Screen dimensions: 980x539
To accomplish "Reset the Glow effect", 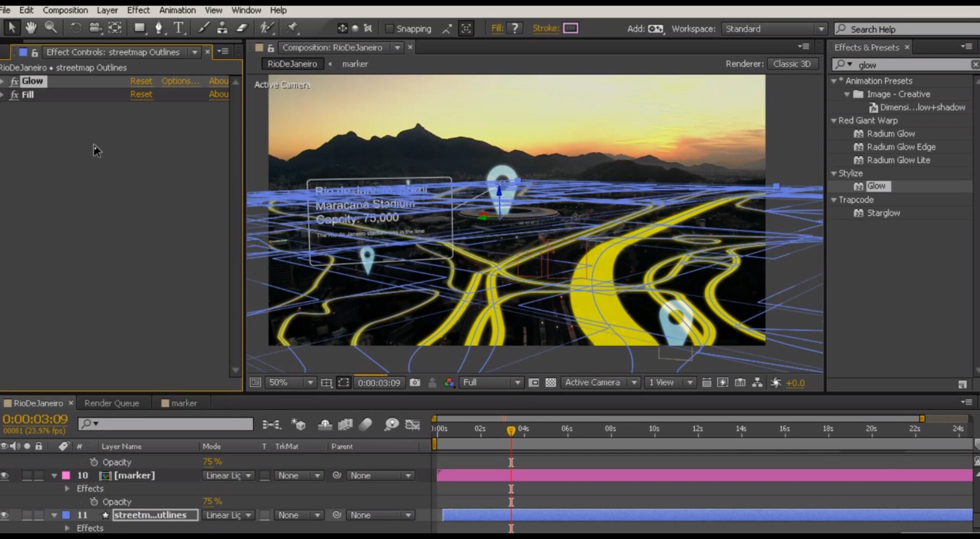I will 141,81.
